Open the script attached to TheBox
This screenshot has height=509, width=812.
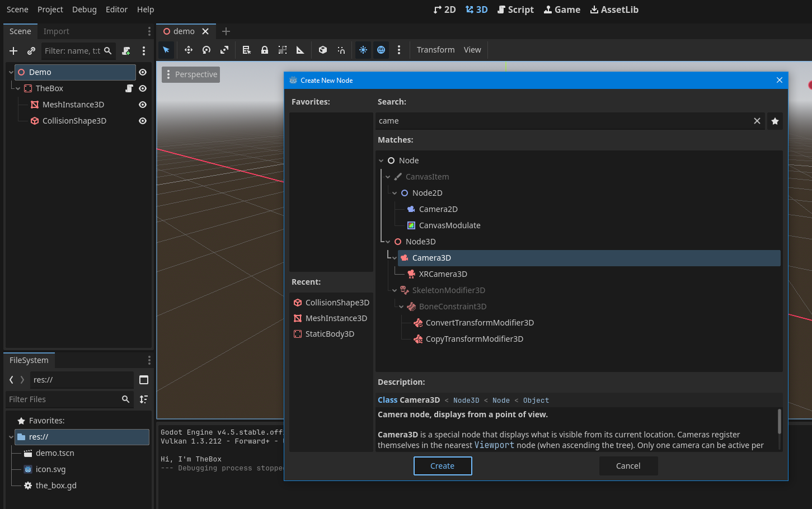(x=129, y=88)
